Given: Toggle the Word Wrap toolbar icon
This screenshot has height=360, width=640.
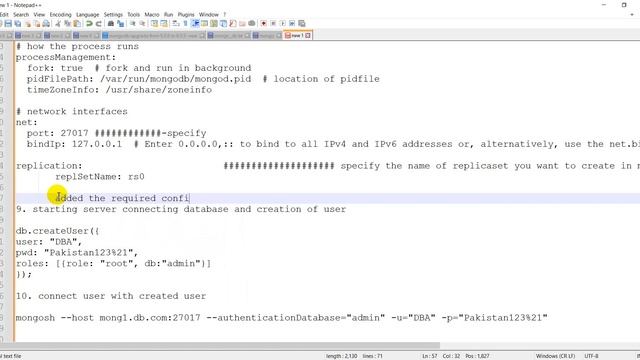Looking at the screenshot, I should [x=176, y=24].
